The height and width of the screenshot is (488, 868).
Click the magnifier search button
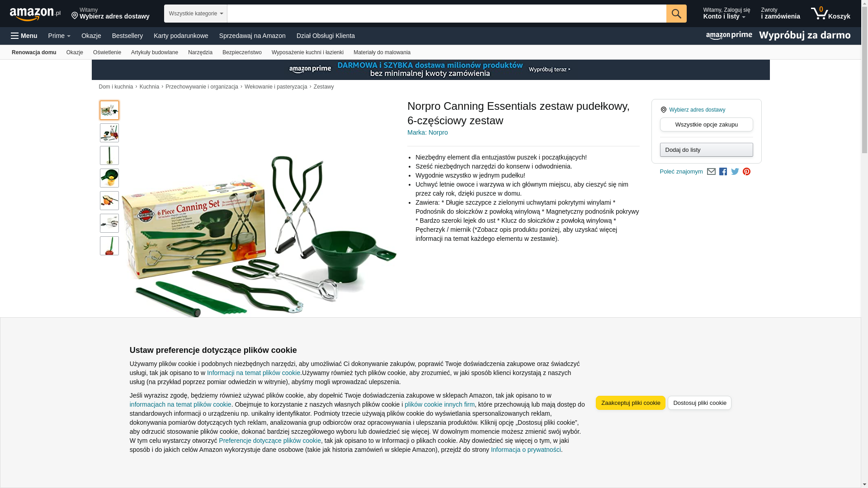click(x=676, y=14)
